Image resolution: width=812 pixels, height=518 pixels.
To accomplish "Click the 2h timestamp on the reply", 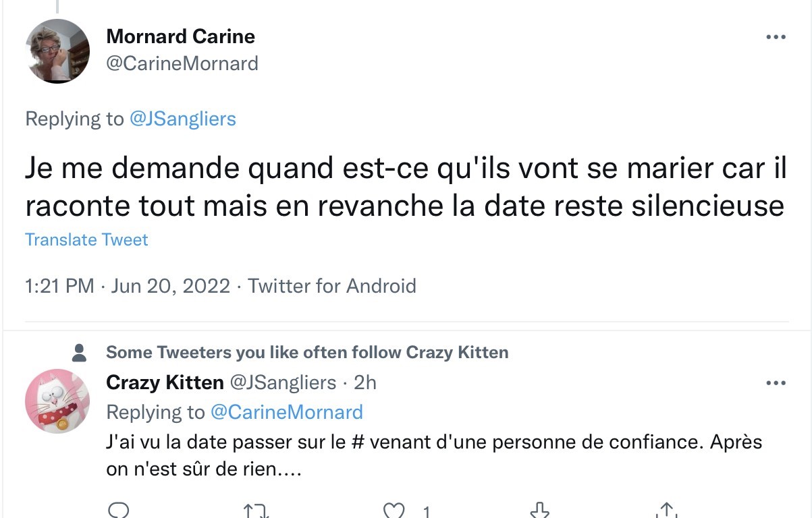I will (x=364, y=383).
